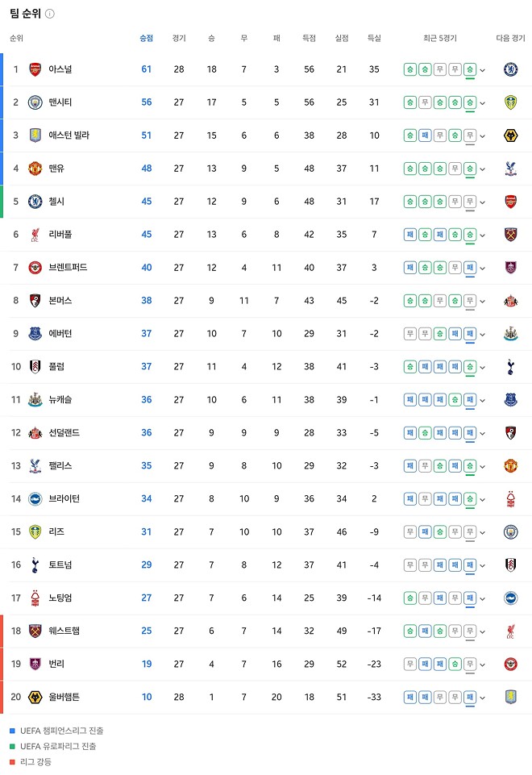Screen dimensions: 532x775
Task: Expand Arsenal's recent 5 matches chevron
Action: click(x=483, y=70)
